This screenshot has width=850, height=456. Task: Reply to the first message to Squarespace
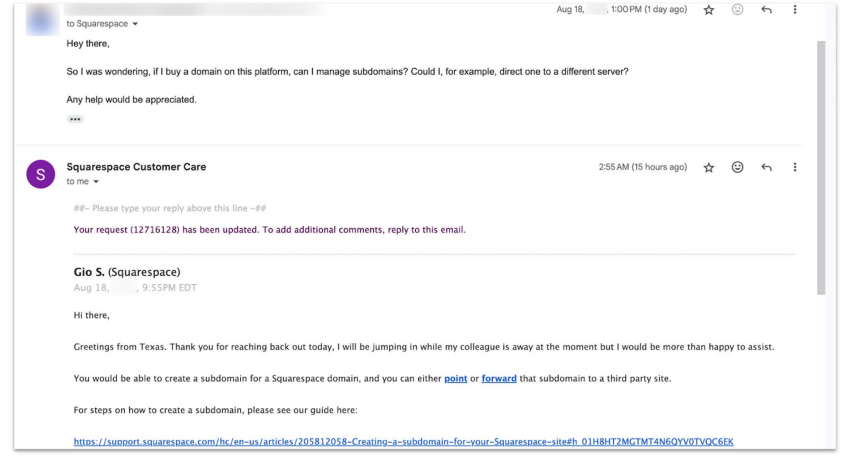pyautogui.click(x=767, y=10)
